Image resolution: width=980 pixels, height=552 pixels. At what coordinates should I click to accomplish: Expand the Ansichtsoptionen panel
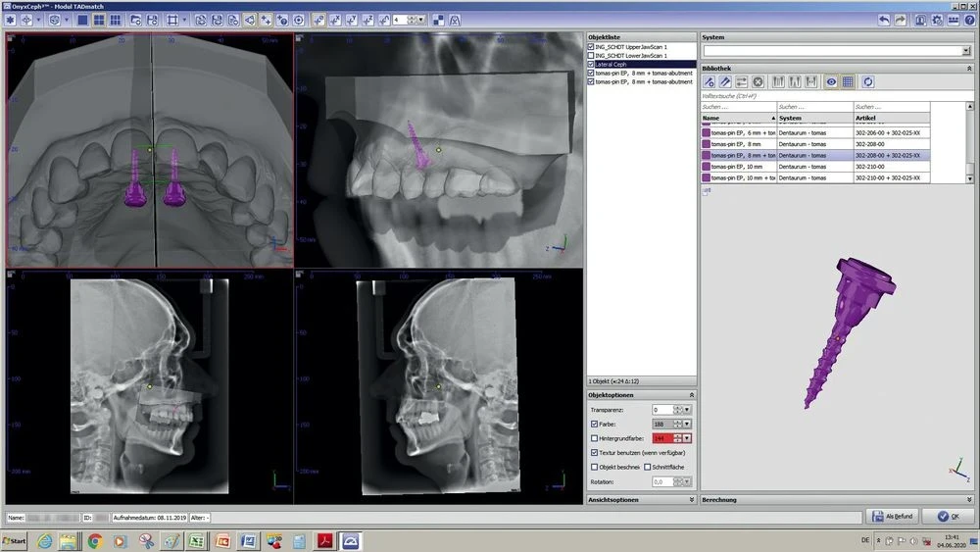692,500
